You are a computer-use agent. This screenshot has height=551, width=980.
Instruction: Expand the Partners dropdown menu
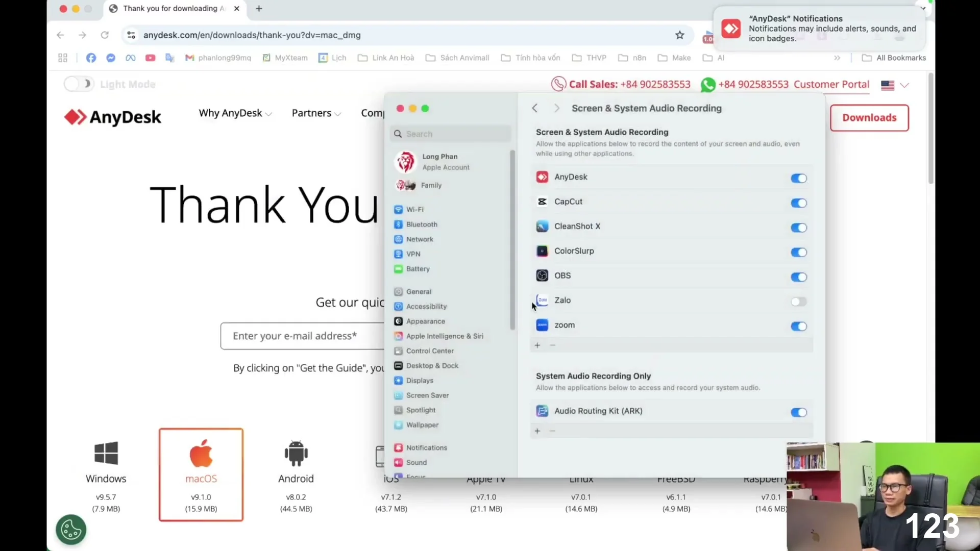click(316, 113)
